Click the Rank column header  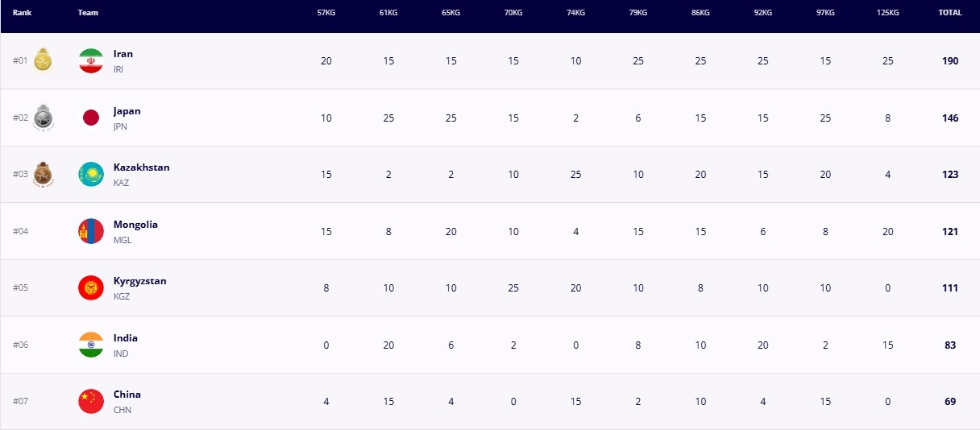[22, 13]
